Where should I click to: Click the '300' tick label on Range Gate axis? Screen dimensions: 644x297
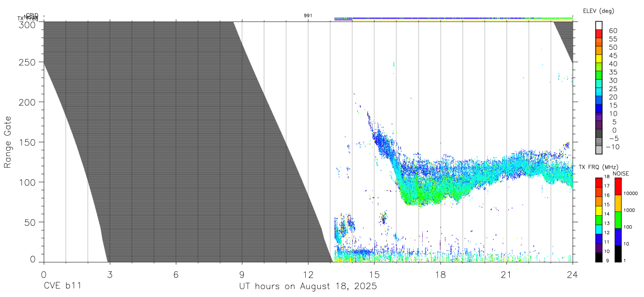pyautogui.click(x=28, y=24)
